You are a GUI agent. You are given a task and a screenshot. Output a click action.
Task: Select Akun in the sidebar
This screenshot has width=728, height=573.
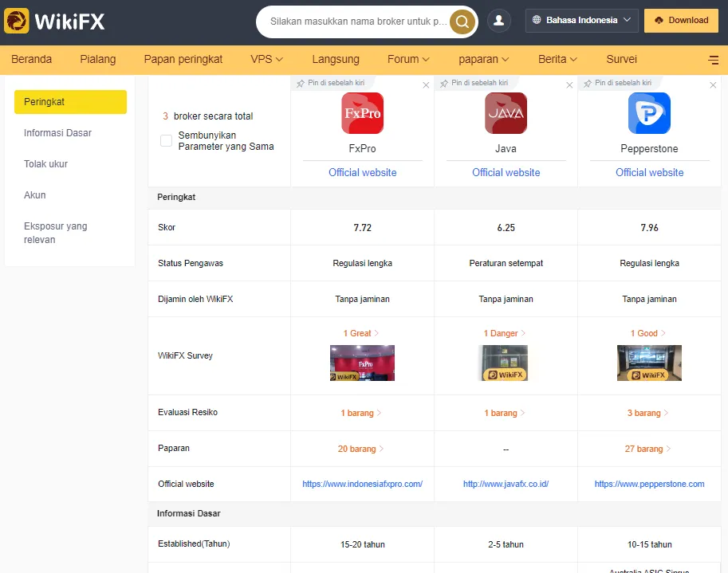[35, 195]
